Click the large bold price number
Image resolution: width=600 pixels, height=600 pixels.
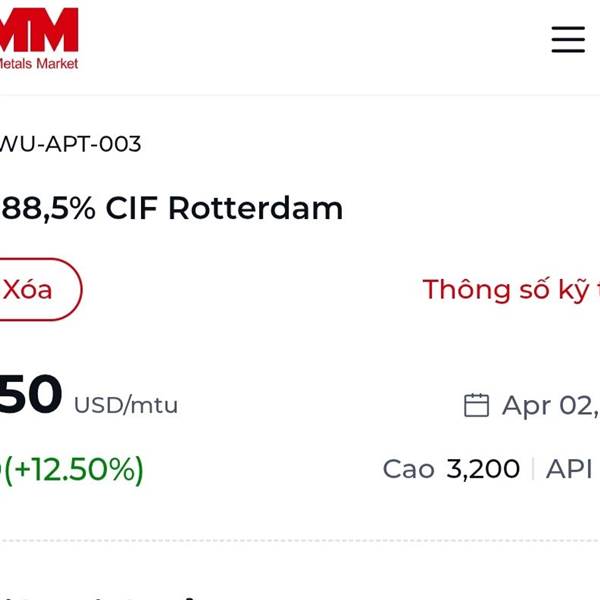point(30,395)
